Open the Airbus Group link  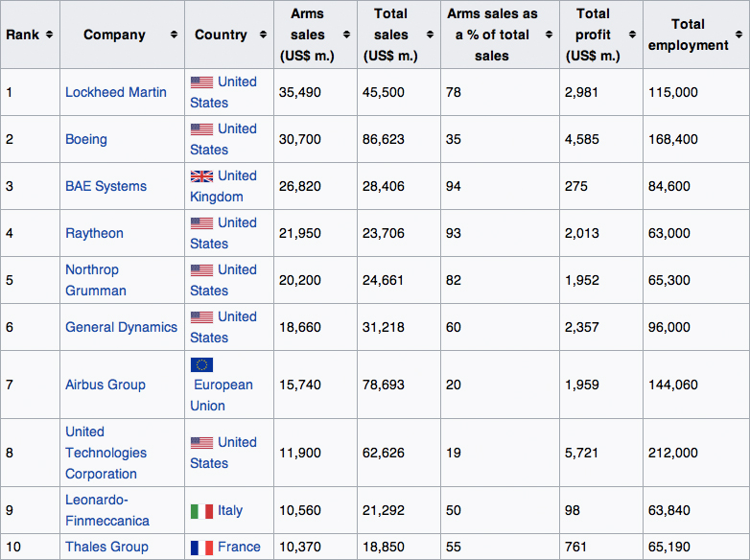(x=105, y=385)
